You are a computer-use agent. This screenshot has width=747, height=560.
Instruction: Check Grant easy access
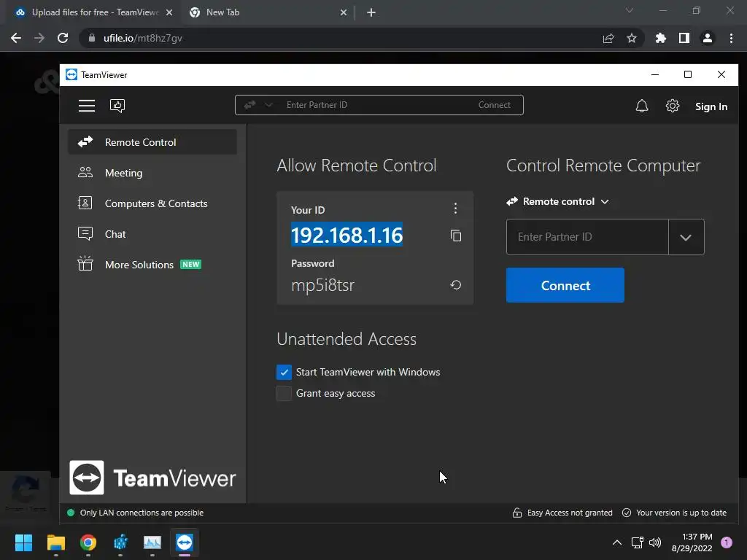[284, 393]
